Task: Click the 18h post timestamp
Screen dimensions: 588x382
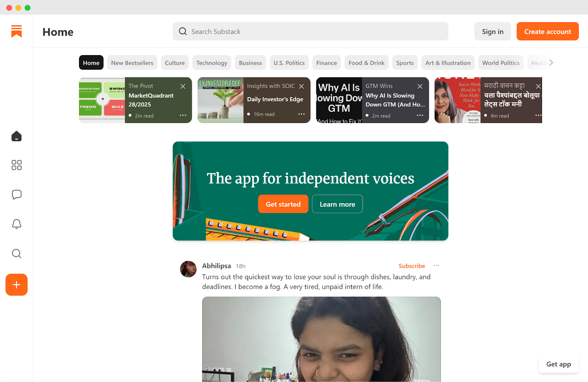Action: 241,266
